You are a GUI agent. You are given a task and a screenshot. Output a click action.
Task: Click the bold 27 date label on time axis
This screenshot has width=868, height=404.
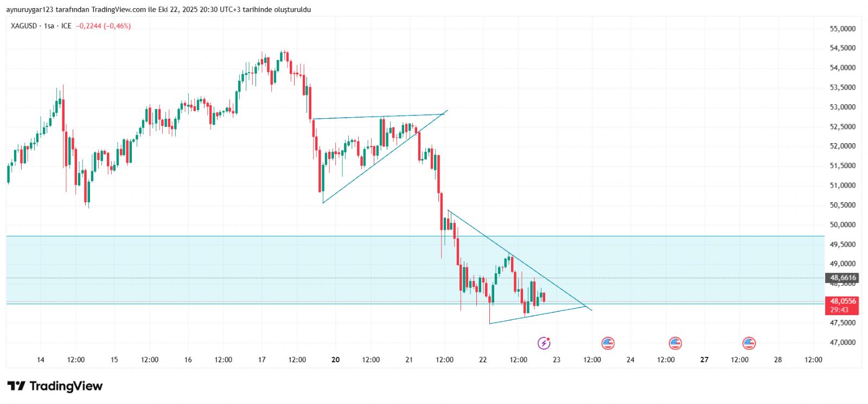[704, 360]
